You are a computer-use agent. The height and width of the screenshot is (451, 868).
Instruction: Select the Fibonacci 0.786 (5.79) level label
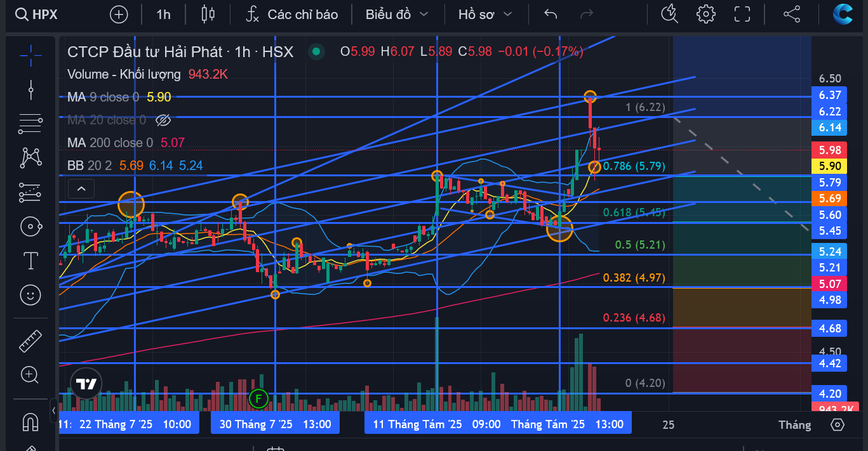[634, 166]
